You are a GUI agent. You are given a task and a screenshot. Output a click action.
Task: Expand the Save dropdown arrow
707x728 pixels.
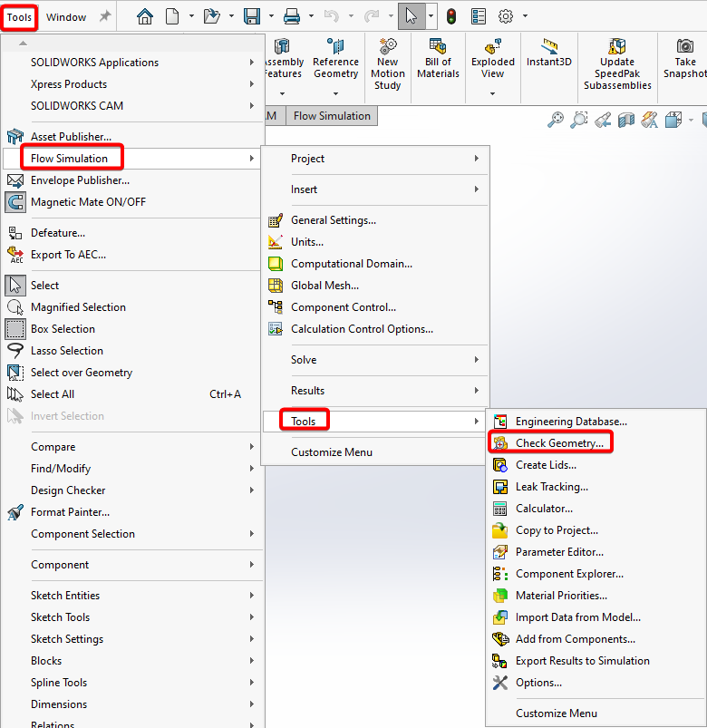271,16
